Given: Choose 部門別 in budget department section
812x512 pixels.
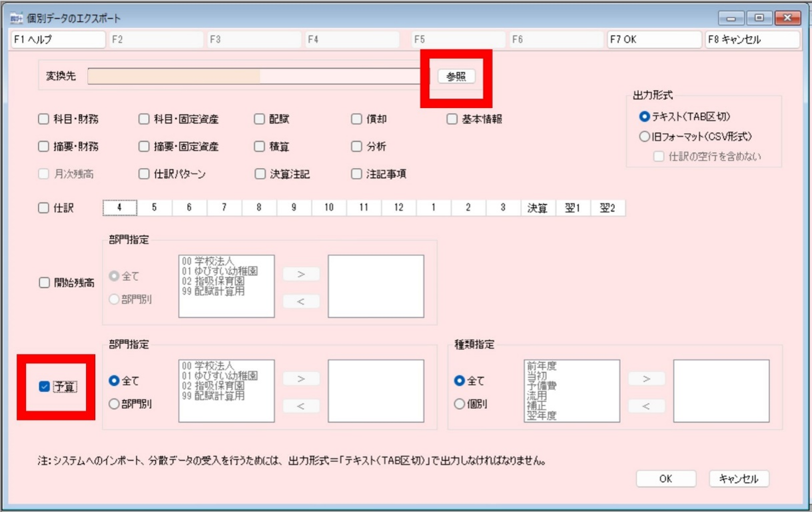Looking at the screenshot, I should (114, 404).
